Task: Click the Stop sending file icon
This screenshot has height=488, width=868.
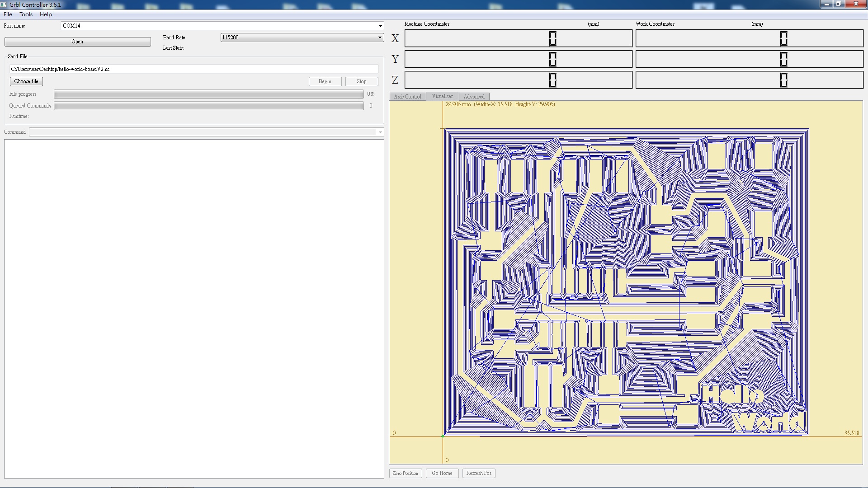Action: tap(361, 81)
